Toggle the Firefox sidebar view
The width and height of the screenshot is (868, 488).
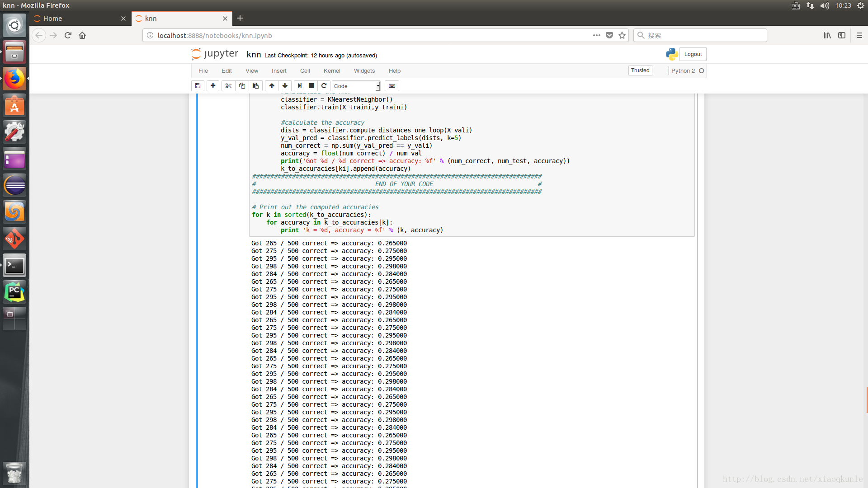pyautogui.click(x=842, y=35)
